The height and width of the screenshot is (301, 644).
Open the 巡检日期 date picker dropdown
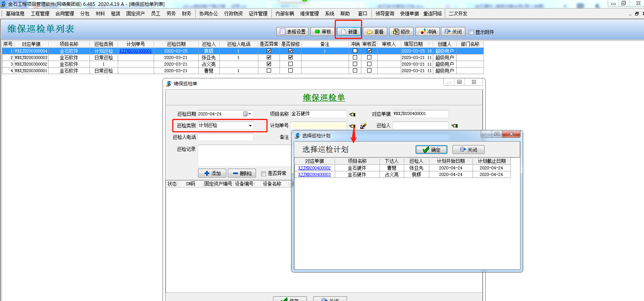pyautogui.click(x=250, y=114)
